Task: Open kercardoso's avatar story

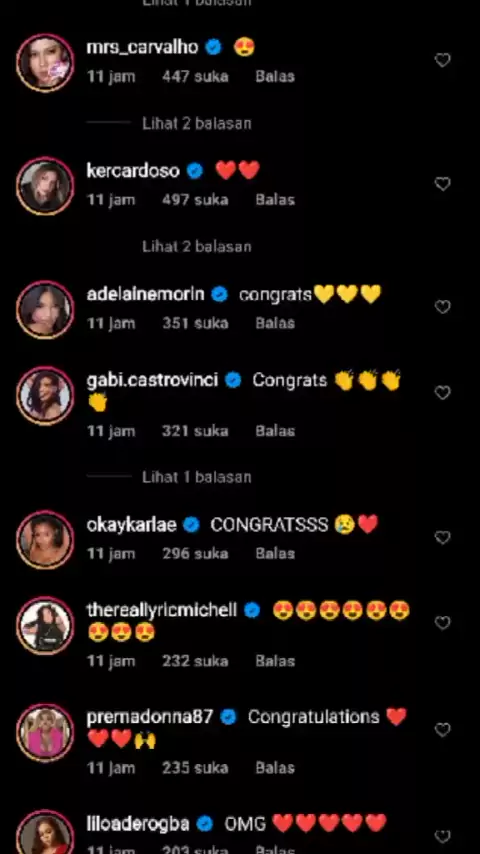Action: pos(45,186)
